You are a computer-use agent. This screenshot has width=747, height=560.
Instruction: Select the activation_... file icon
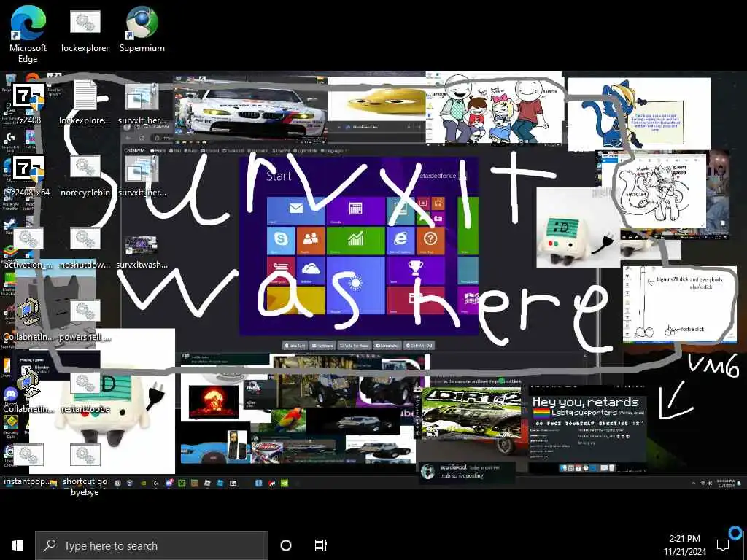[28, 248]
